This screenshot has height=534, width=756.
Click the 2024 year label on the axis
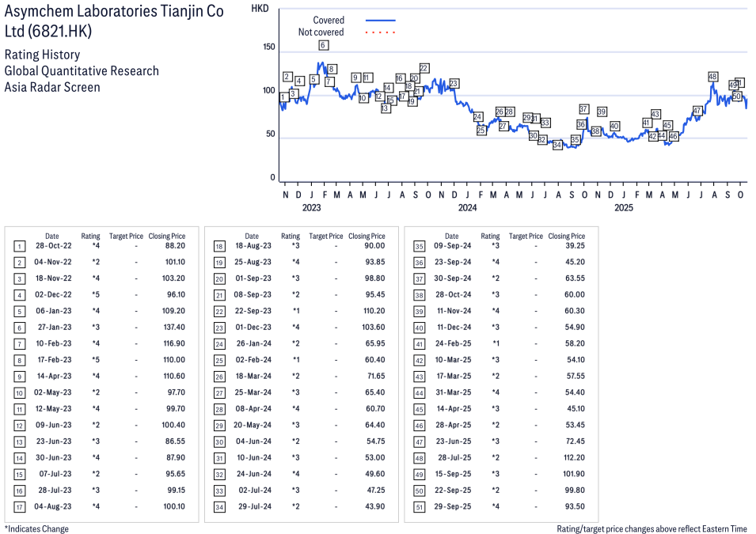[x=467, y=208]
